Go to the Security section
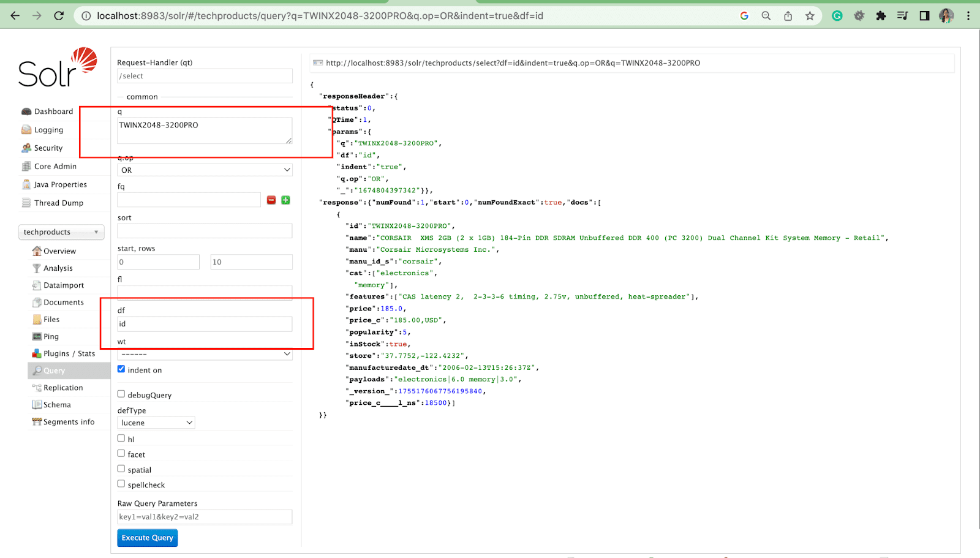Screen dimensions: 980x558 pyautogui.click(x=48, y=148)
